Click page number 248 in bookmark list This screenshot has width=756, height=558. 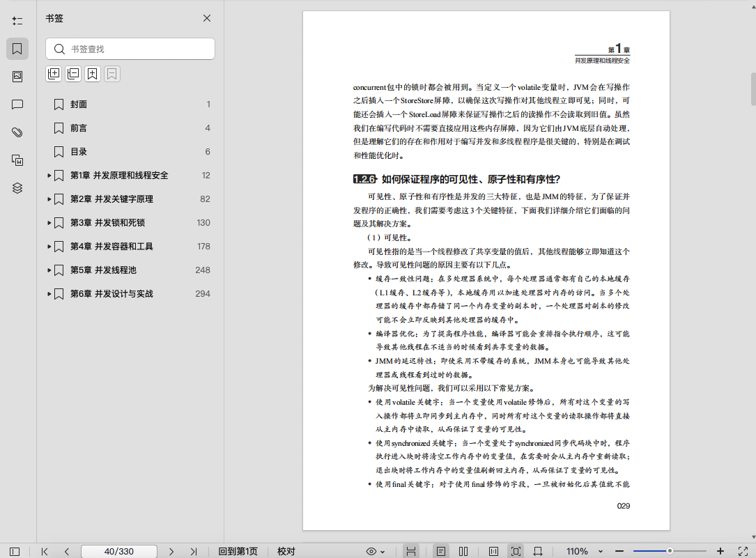coord(203,270)
